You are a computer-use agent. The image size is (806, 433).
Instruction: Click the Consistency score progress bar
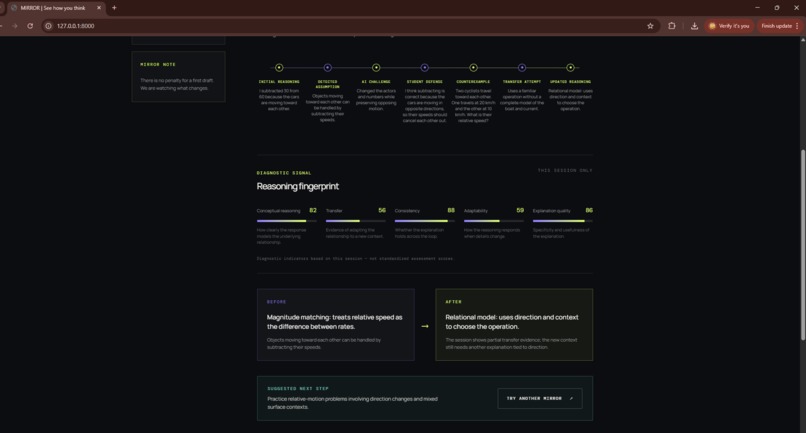pyautogui.click(x=425, y=221)
